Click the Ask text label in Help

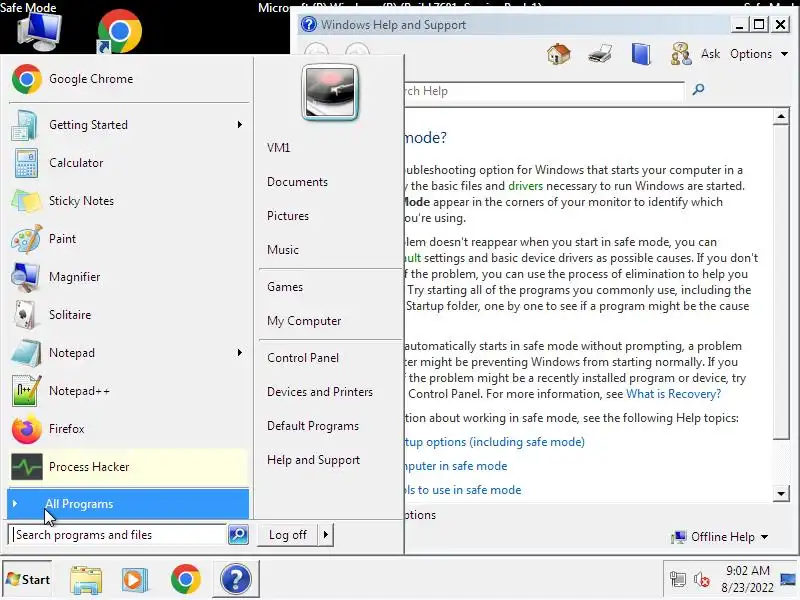click(x=710, y=54)
